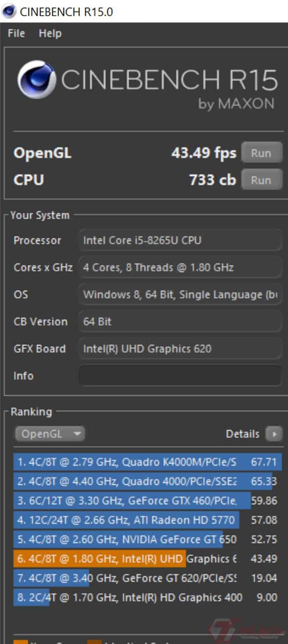Click the Cinebench sphere logo in header
The image size is (288, 644).
point(36,80)
